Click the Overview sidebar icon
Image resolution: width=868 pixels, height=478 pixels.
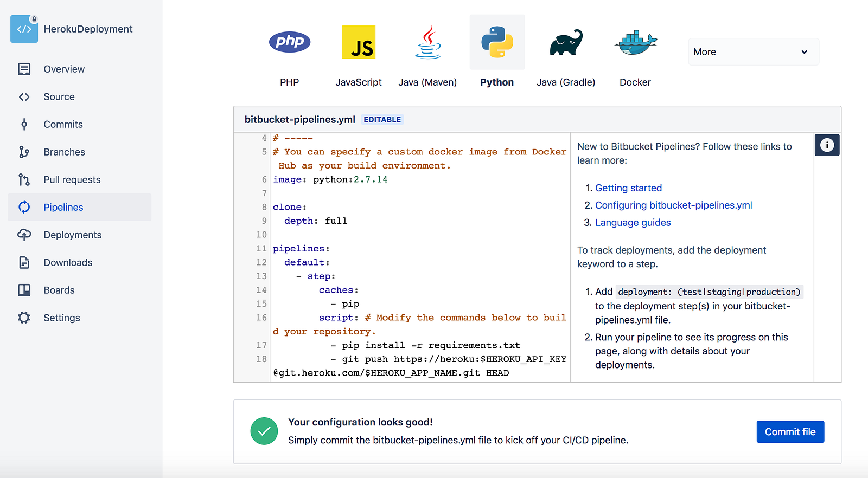point(24,69)
